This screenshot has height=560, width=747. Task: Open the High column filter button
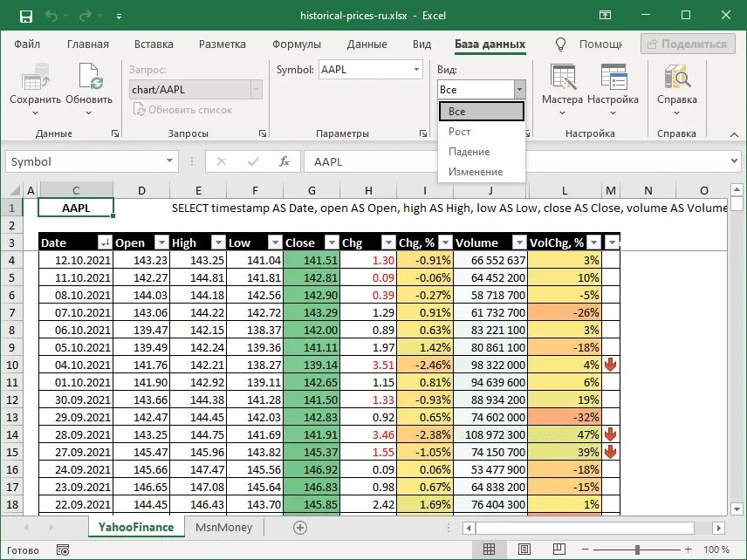218,242
